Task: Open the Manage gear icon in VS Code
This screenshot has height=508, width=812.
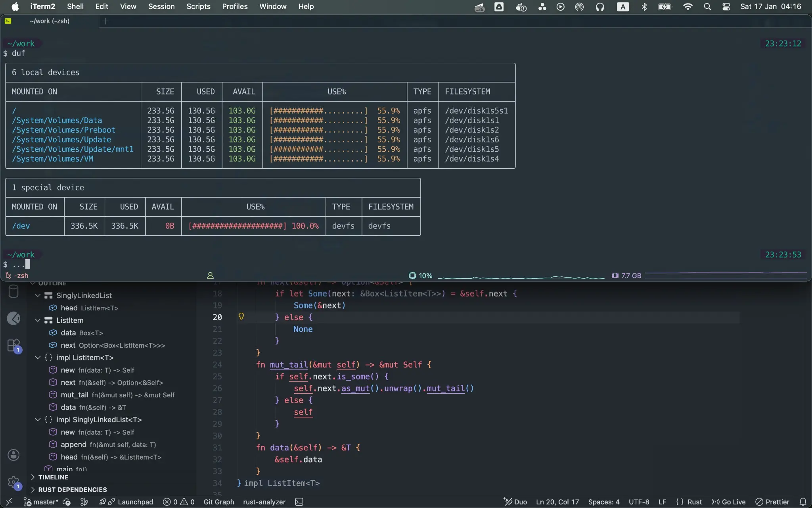Action: pos(14,483)
